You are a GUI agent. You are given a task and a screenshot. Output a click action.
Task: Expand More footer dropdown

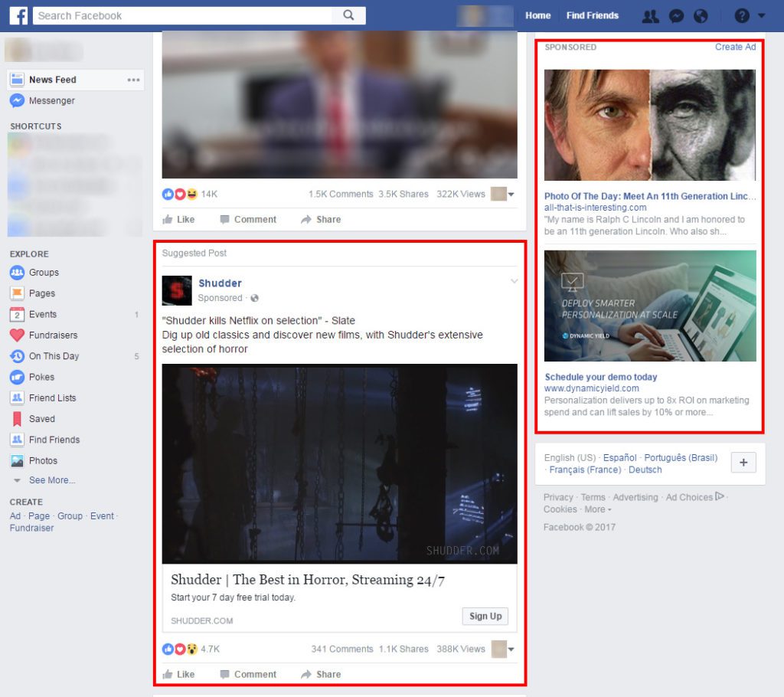(597, 509)
